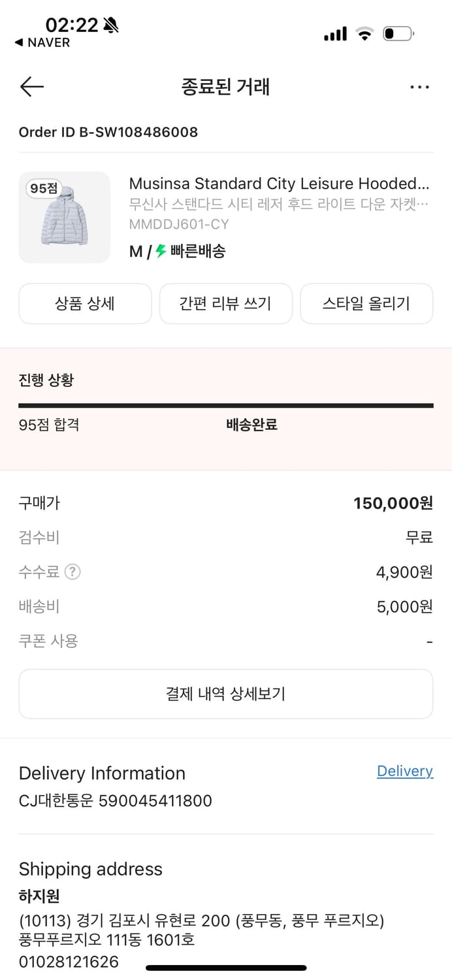Tap the Musinsa Standard City Leisure Hooded title
Viewport: 452px width, 980px height.
click(x=279, y=184)
